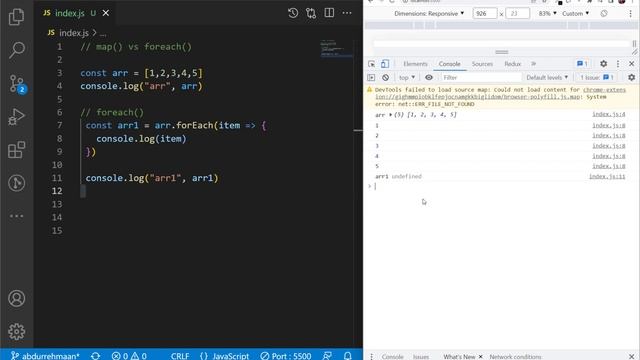
Task: Click the editor minimap
Action: click(337, 49)
